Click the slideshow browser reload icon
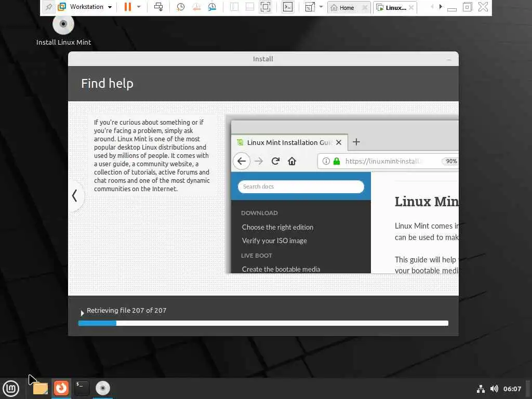 pyautogui.click(x=275, y=161)
